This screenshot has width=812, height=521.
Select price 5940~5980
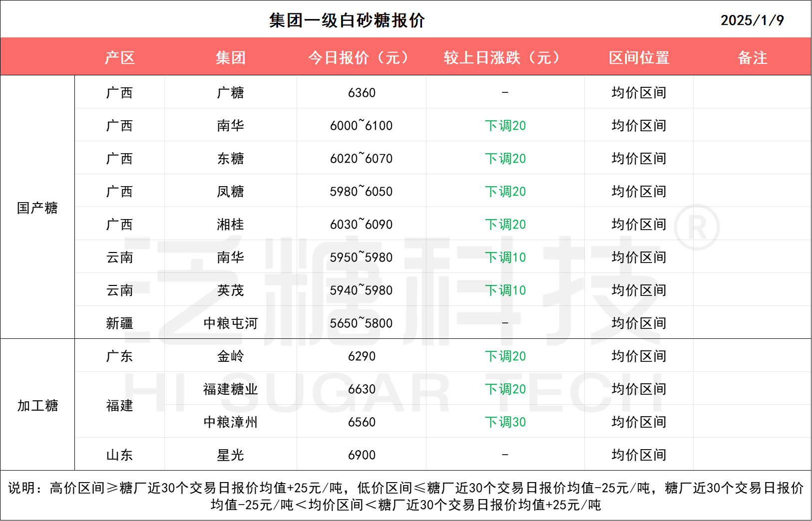pyautogui.click(x=362, y=290)
